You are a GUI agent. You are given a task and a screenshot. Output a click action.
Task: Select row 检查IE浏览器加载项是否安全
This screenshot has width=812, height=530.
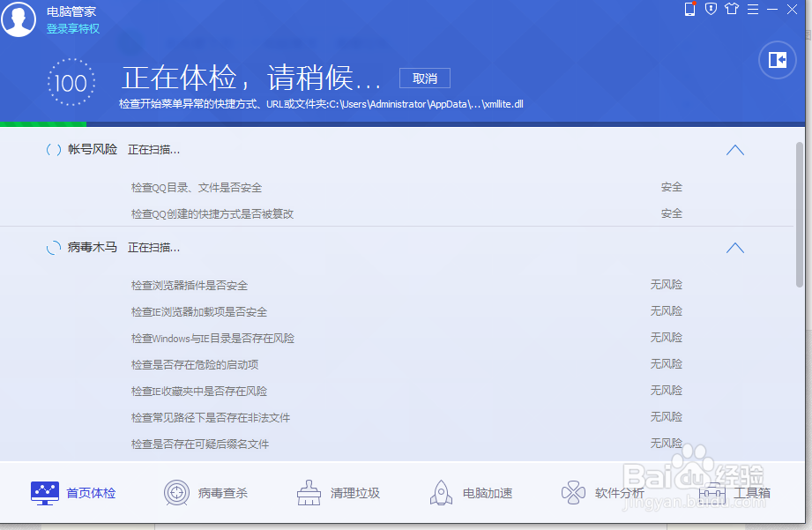click(x=406, y=312)
